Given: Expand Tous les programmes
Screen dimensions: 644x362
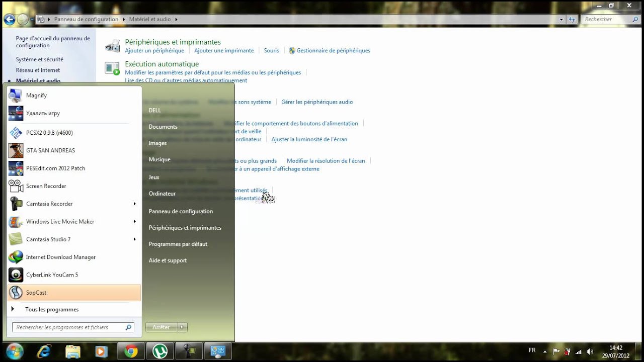Looking at the screenshot, I should (x=74, y=309).
